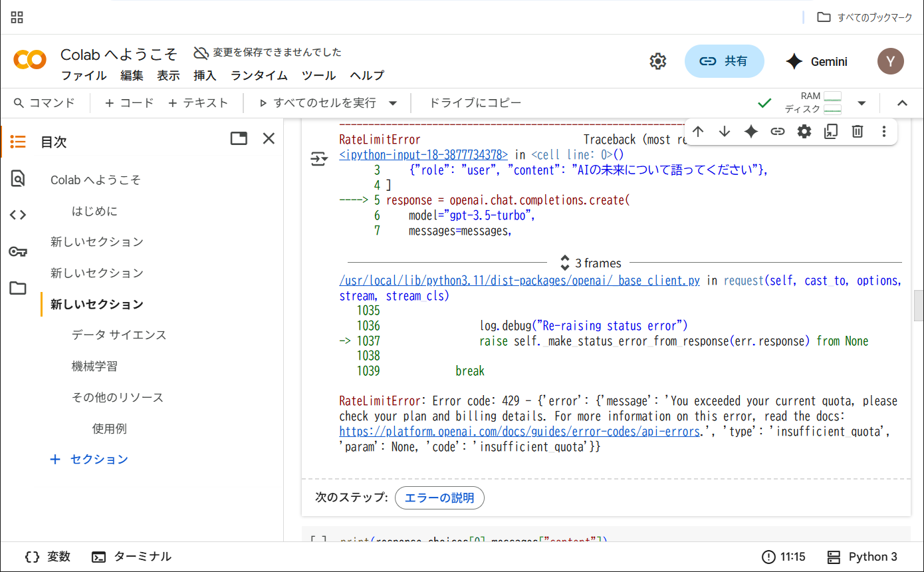Open the ツール menu
Image resolution: width=924 pixels, height=572 pixels.
click(318, 75)
